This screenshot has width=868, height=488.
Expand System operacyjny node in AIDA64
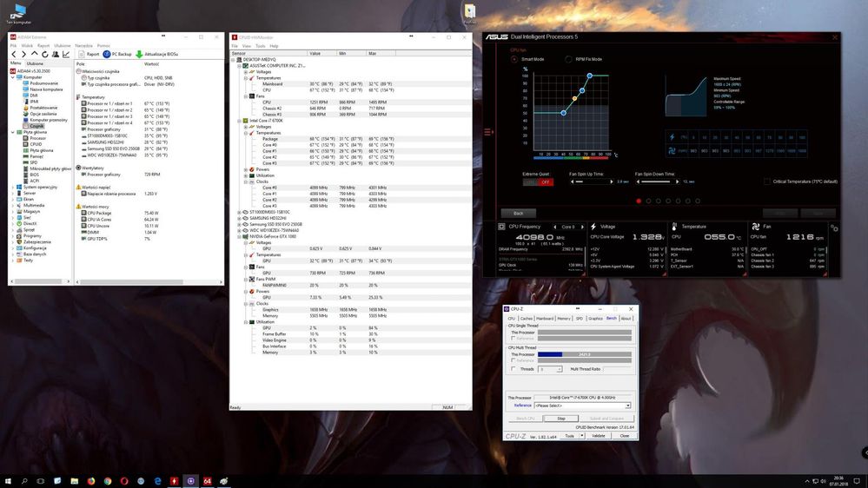13,187
